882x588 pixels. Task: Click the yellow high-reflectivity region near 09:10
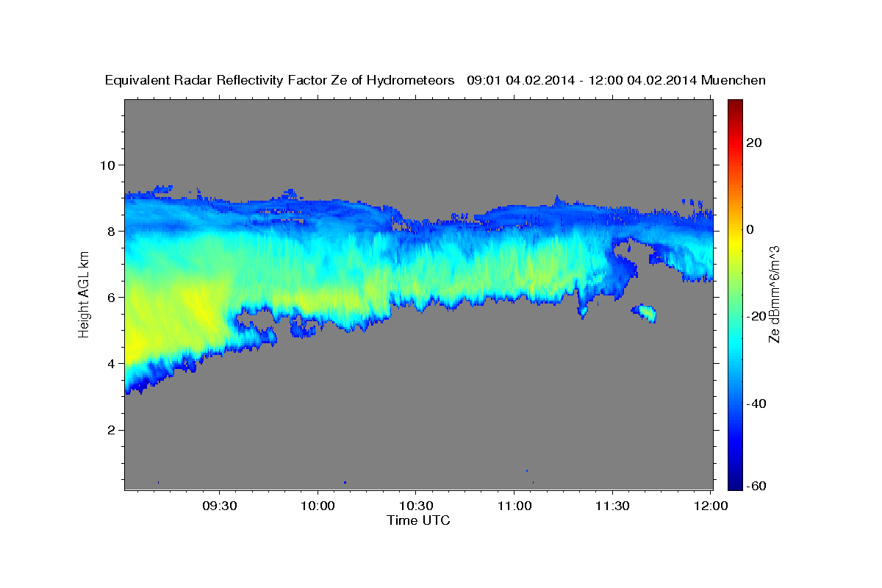click(x=158, y=320)
